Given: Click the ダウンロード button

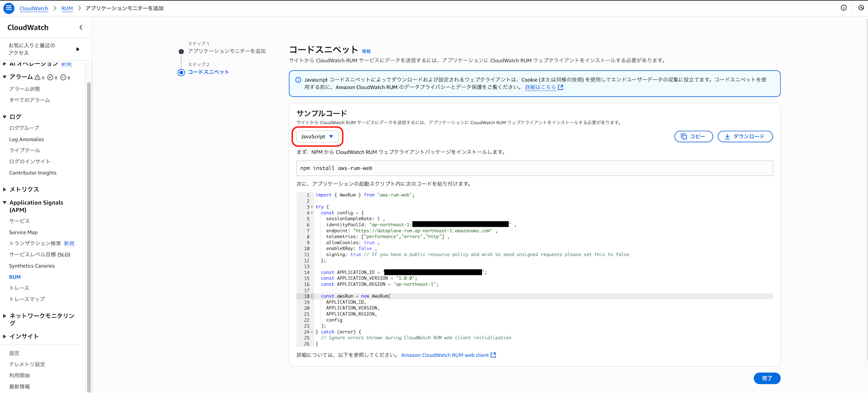Looking at the screenshot, I should click(x=745, y=137).
